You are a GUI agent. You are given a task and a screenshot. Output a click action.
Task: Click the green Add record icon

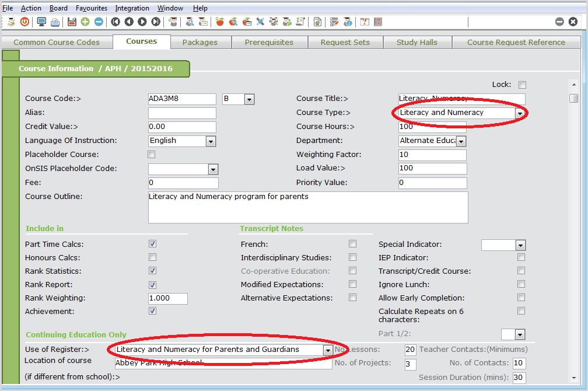pyautogui.click(x=85, y=22)
